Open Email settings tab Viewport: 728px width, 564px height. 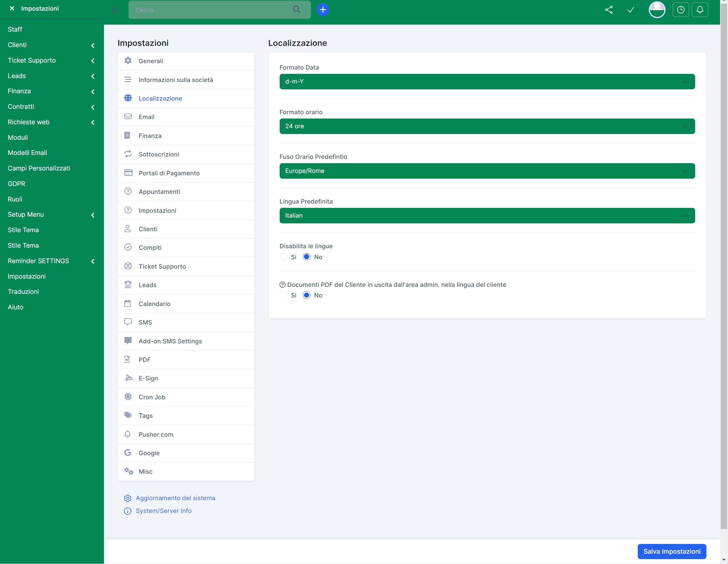146,117
